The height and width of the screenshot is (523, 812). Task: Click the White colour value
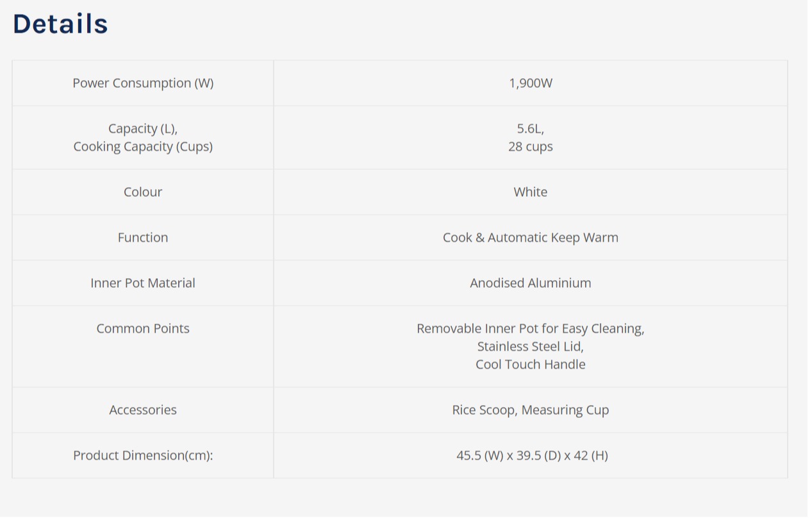531,192
